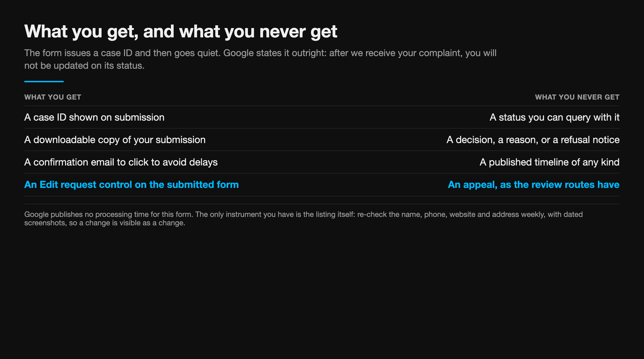Click the subtitle line "not be updated on its status."
This screenshot has height=359, width=644.
(x=84, y=65)
